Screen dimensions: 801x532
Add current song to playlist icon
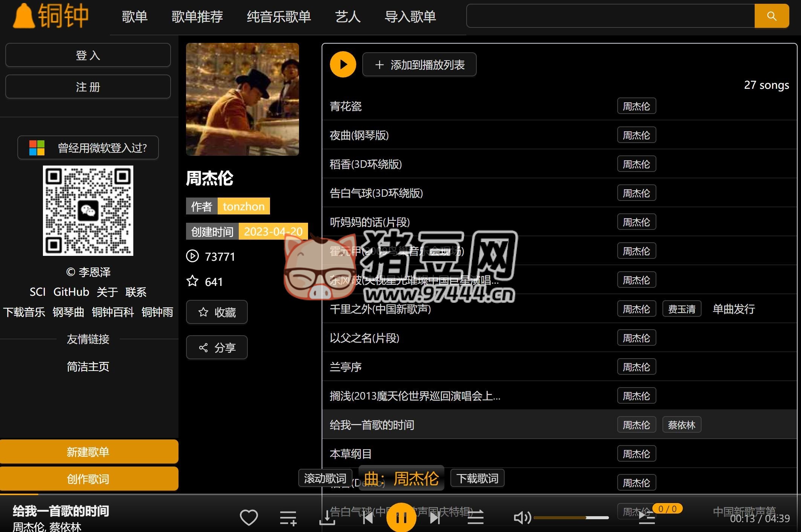click(x=288, y=518)
